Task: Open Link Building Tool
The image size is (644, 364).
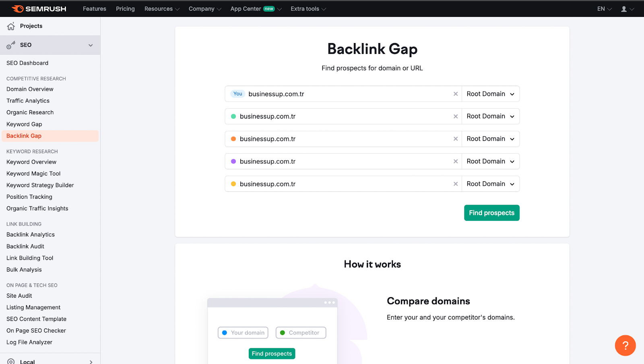Action: 30,258
